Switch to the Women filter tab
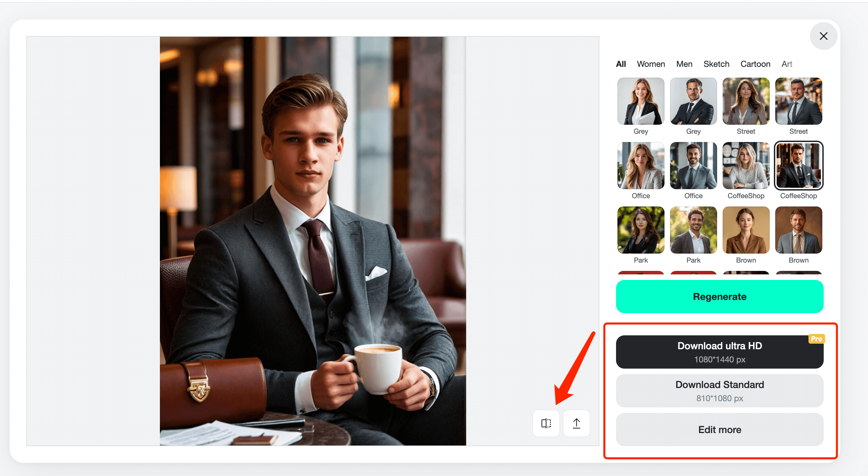This screenshot has height=476, width=868. click(651, 63)
